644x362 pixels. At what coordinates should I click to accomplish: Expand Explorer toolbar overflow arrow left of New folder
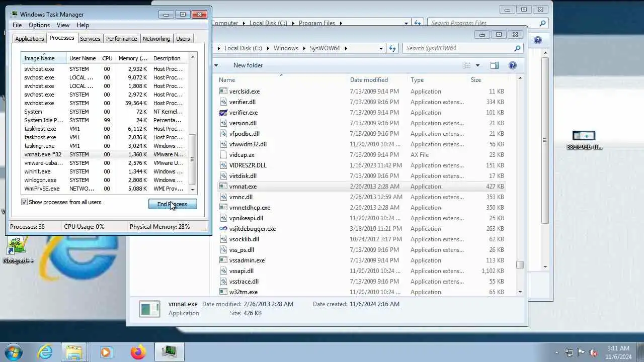[x=216, y=65]
